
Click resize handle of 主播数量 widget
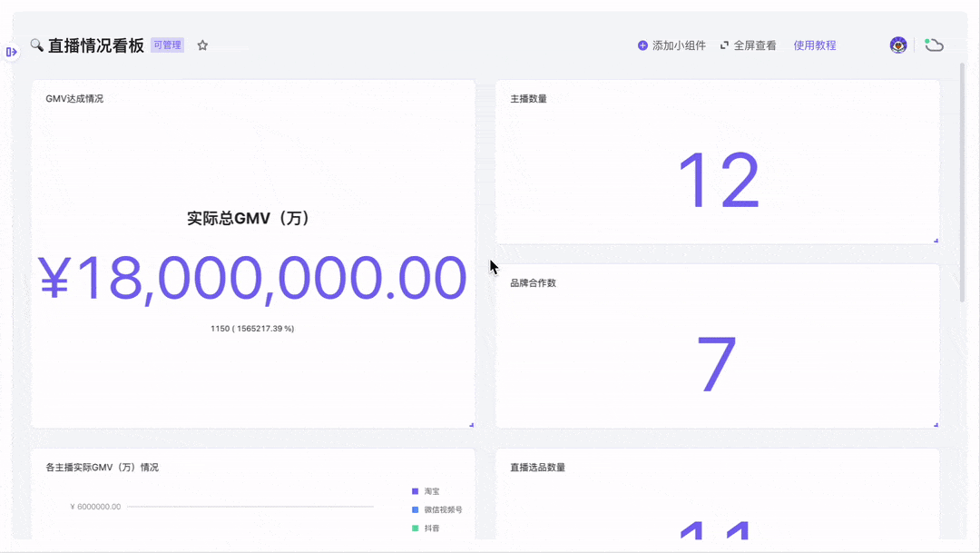pyautogui.click(x=936, y=240)
